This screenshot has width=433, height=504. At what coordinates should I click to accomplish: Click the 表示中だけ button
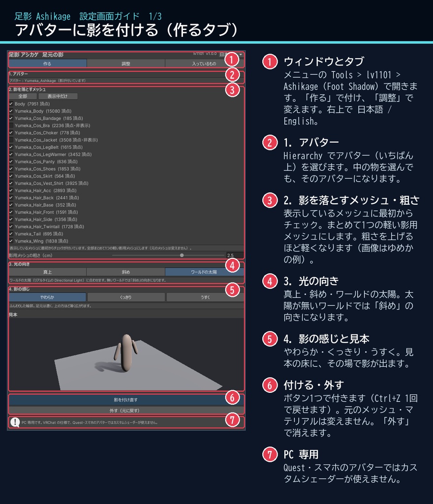(58, 96)
